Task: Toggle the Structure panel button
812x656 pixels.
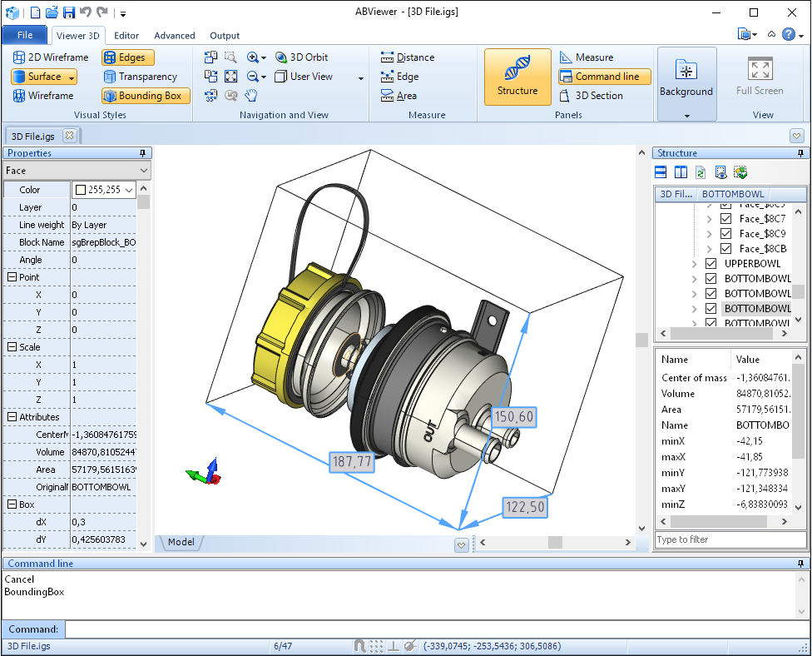Action: 517,77
